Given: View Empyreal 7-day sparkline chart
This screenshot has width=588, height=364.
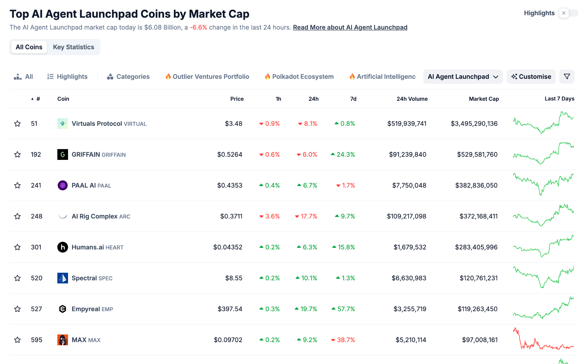Looking at the screenshot, I should (x=543, y=308).
